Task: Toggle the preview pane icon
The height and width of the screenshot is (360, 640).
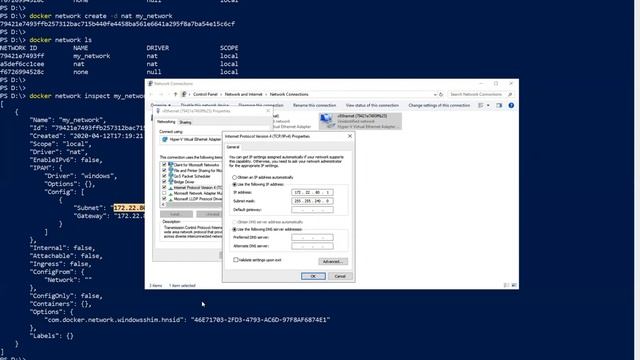Action: click(x=499, y=105)
